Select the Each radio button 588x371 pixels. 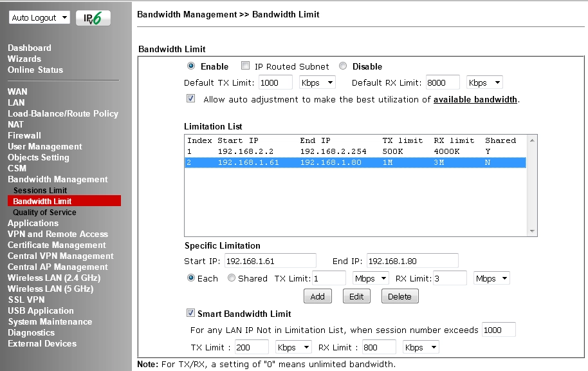[x=191, y=278]
